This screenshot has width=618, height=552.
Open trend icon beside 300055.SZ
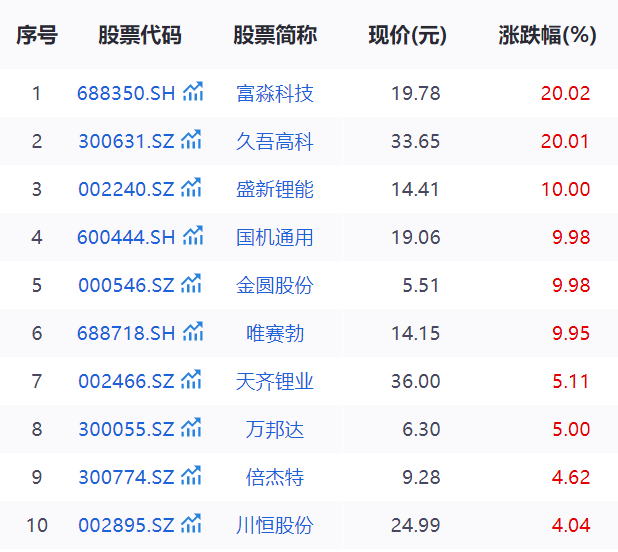tap(192, 429)
